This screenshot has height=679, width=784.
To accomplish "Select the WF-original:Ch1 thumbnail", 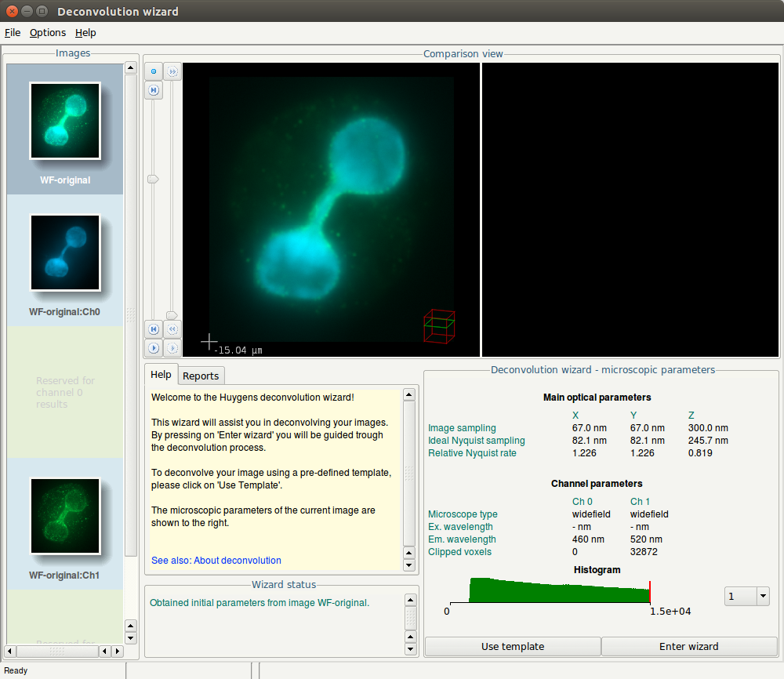I will 65,517.
